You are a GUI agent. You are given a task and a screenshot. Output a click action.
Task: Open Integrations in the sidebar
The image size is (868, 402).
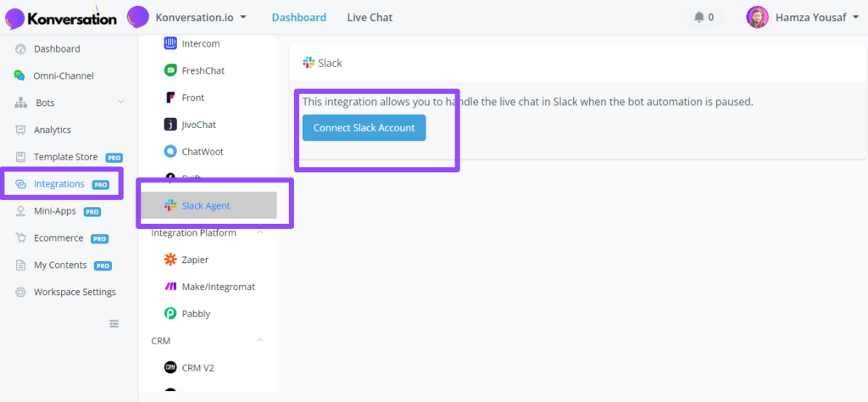59,184
